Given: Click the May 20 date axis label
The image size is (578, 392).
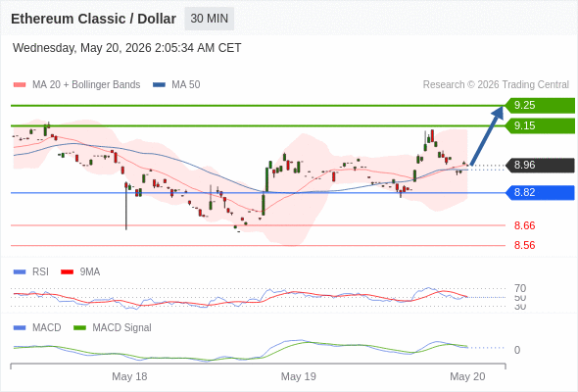Looking at the screenshot, I should point(467,376).
